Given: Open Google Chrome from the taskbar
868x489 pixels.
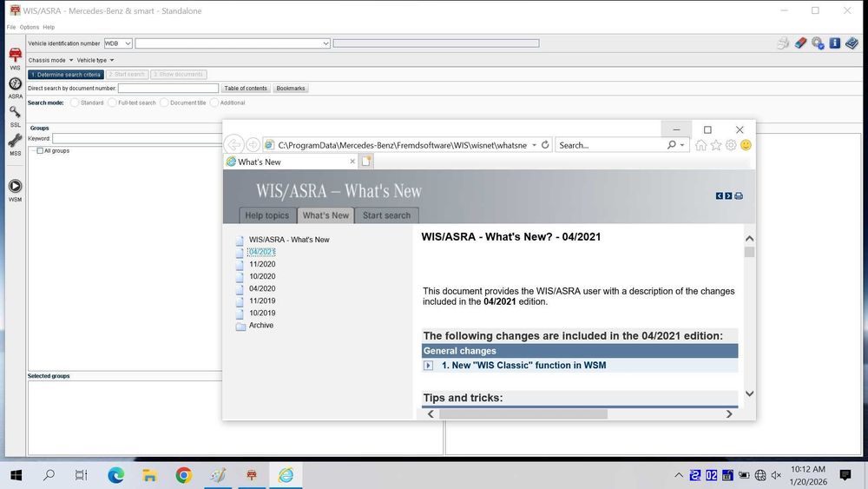Looking at the screenshot, I should 184,475.
